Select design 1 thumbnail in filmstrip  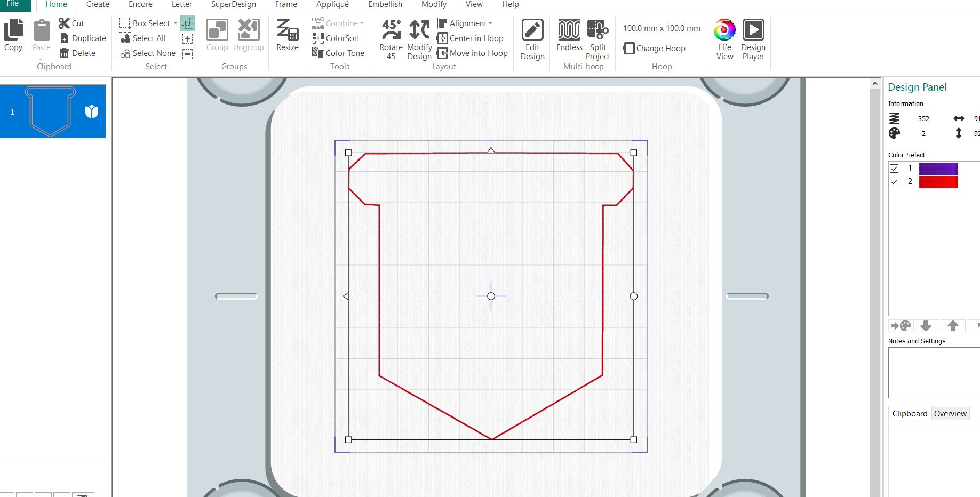point(53,111)
